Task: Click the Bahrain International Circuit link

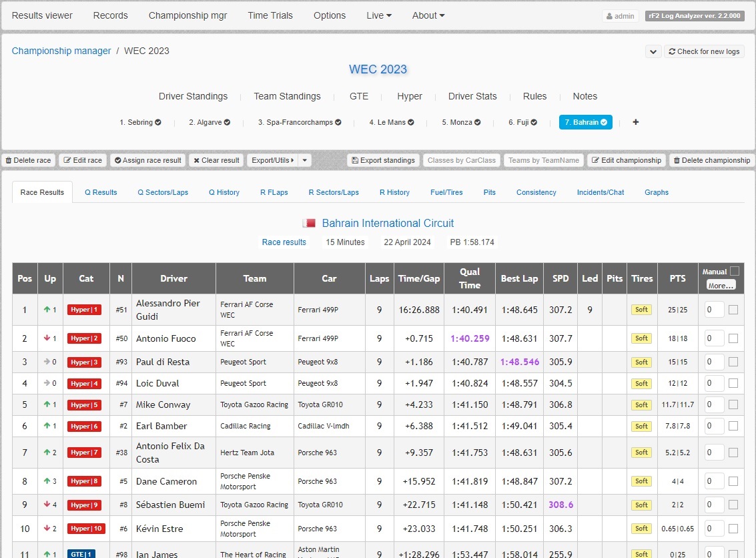Action: 388,224
